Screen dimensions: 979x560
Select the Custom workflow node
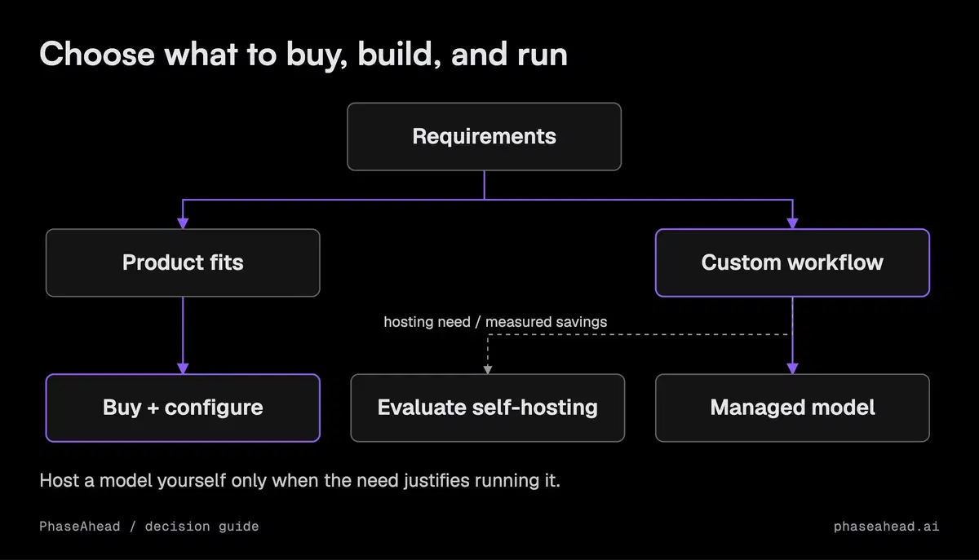tap(792, 262)
